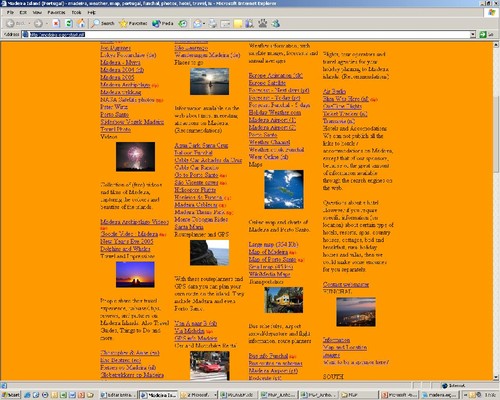Expand the Back button history arrow
The image size is (500, 400).
point(29,23)
